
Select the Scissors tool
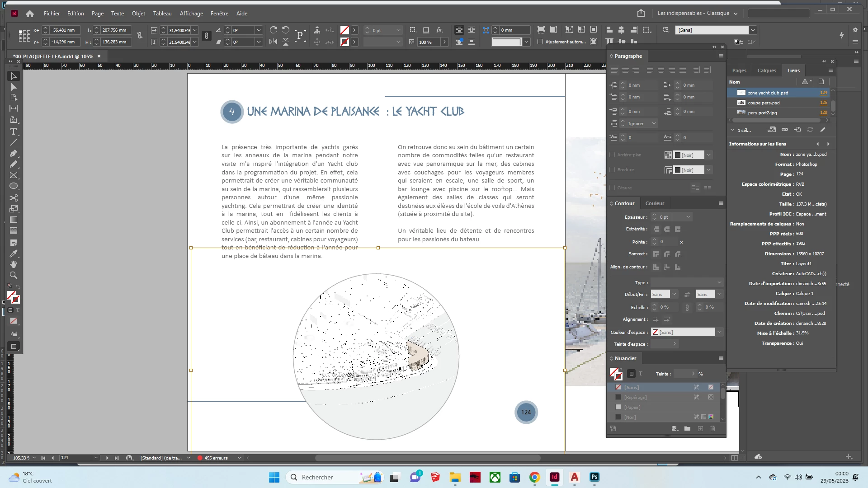click(x=14, y=198)
